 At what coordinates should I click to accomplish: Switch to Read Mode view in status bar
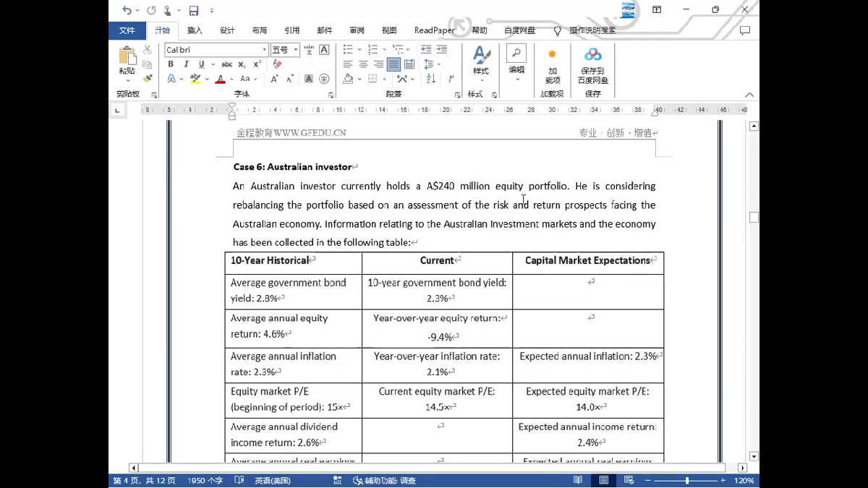click(578, 480)
